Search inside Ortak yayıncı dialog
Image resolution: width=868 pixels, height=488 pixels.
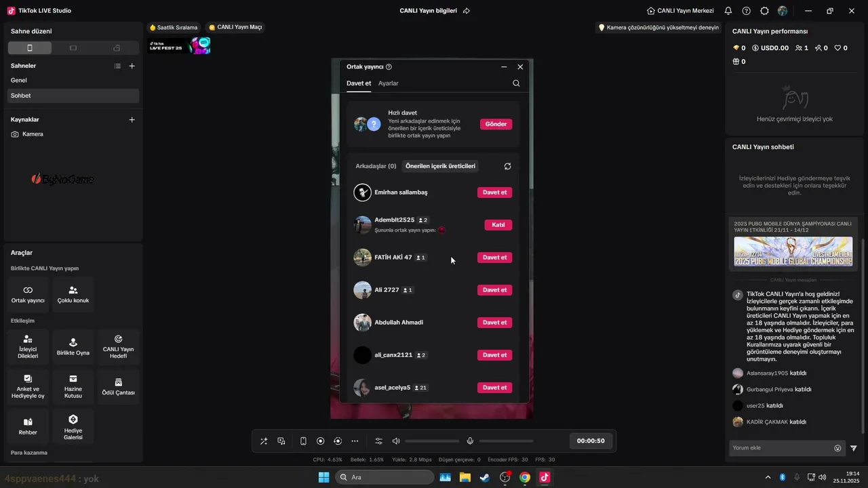pos(516,83)
